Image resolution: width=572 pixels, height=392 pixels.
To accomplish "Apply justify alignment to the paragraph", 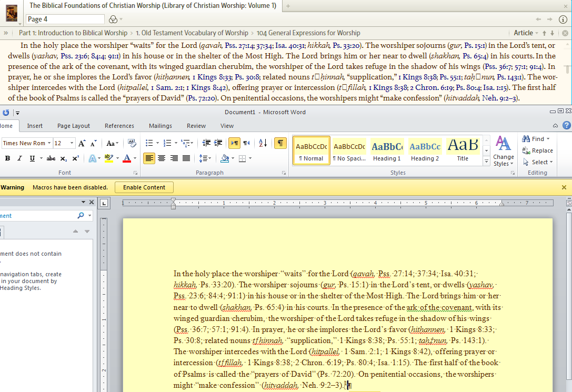I will (x=186, y=158).
